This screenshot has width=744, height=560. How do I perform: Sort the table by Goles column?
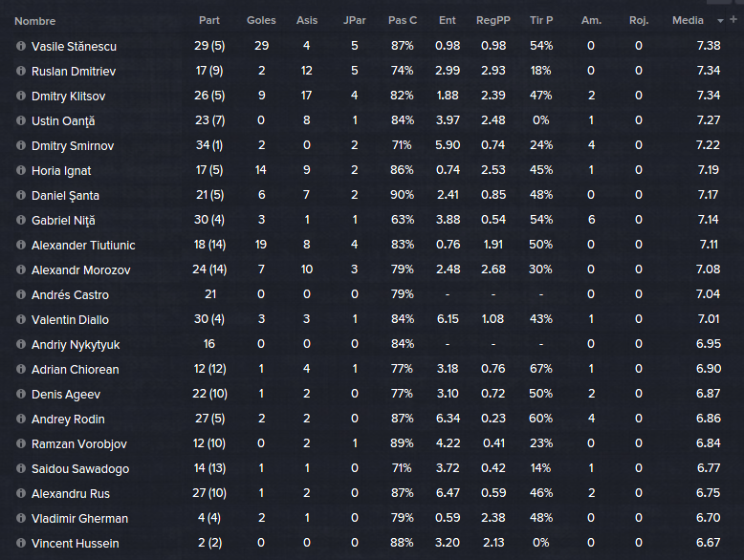point(261,20)
